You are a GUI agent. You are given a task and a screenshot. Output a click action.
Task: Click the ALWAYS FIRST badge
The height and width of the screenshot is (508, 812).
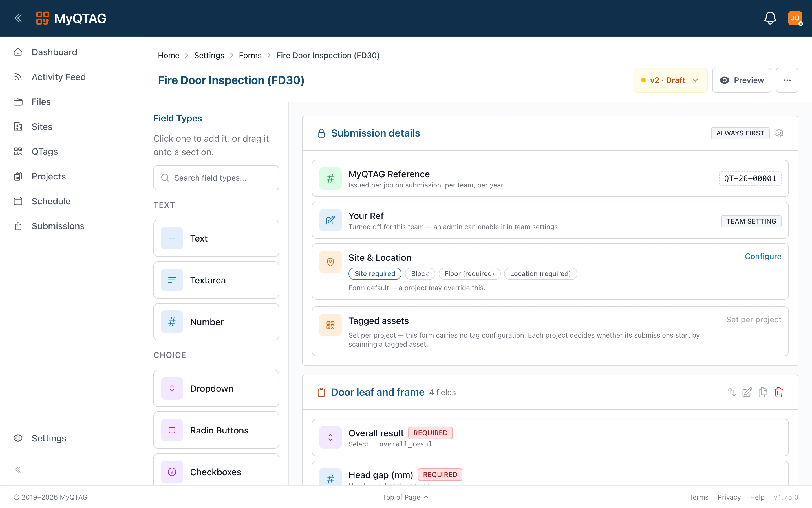coord(740,133)
